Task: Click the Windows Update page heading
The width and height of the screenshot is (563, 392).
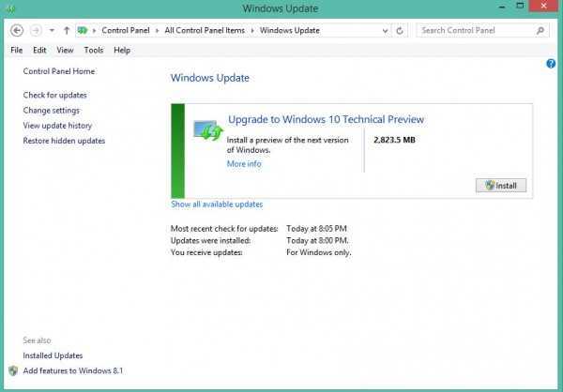Action: tap(209, 78)
